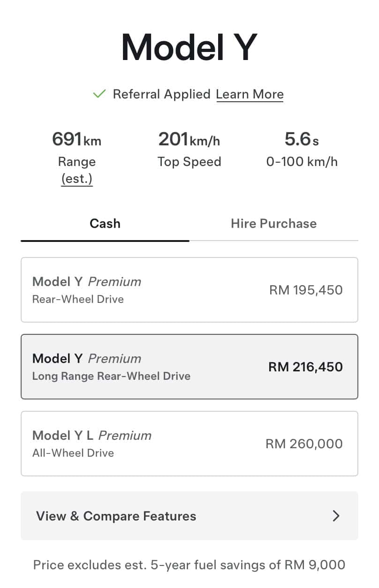Switch to the Cash tab

pos(105,223)
